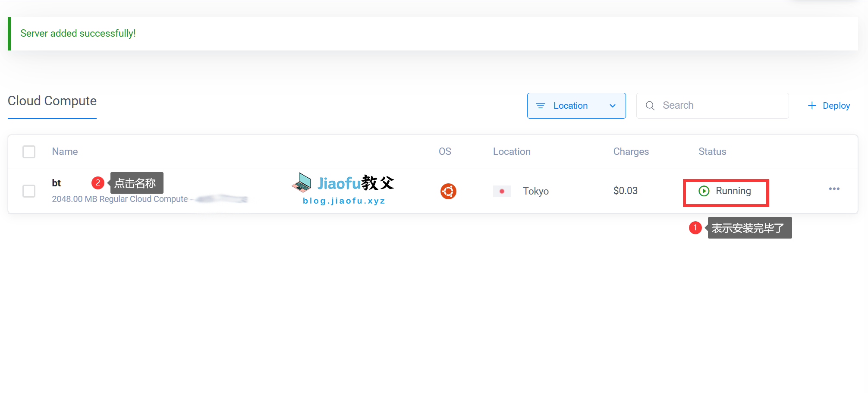Click the green Running status play icon
The height and width of the screenshot is (393, 868).
pos(704,191)
